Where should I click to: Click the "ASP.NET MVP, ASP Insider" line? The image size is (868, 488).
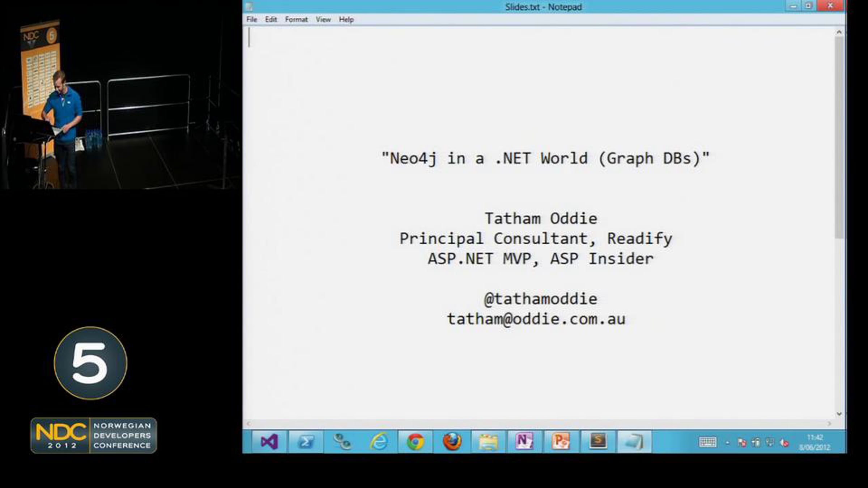[541, 259]
